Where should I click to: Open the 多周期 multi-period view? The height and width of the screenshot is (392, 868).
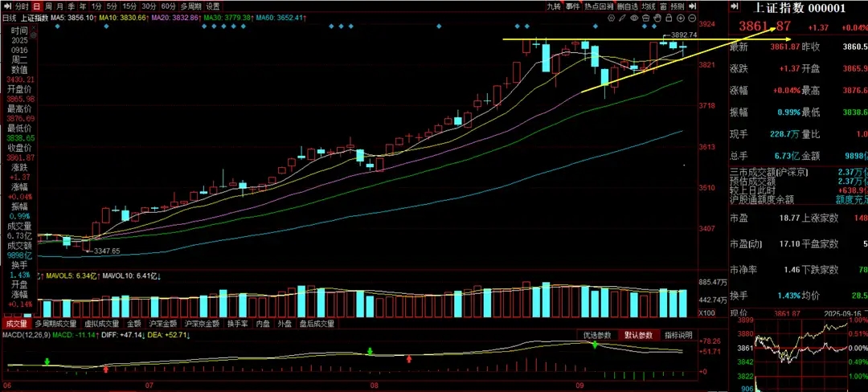pyautogui.click(x=190, y=6)
